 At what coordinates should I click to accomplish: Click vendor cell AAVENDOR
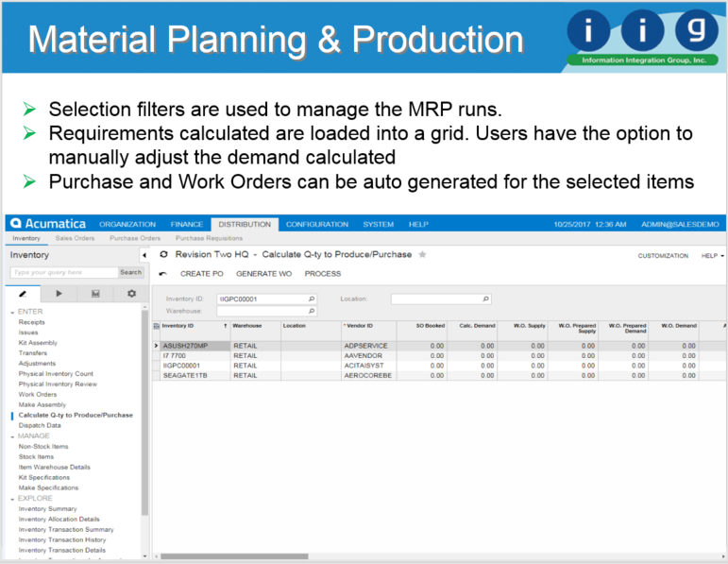pyautogui.click(x=369, y=356)
